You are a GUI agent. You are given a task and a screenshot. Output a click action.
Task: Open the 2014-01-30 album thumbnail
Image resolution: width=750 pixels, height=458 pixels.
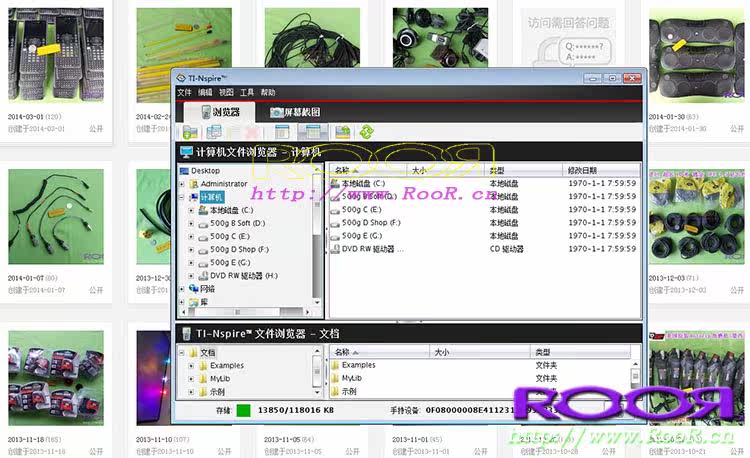(696, 55)
